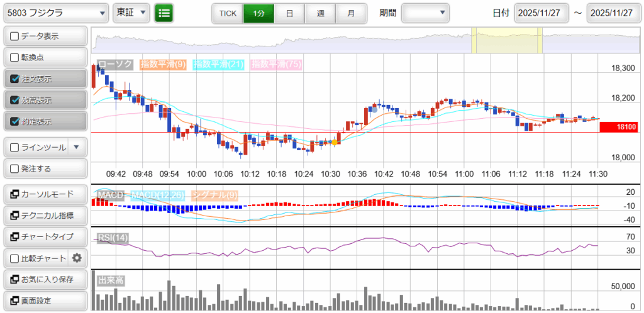Enable the データ表示 checkbox

tap(15, 36)
